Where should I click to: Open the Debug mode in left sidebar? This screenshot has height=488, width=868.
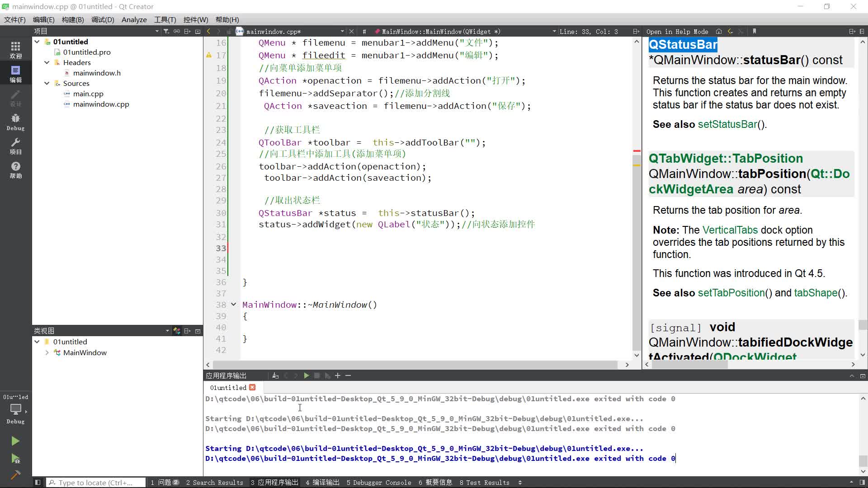15,122
